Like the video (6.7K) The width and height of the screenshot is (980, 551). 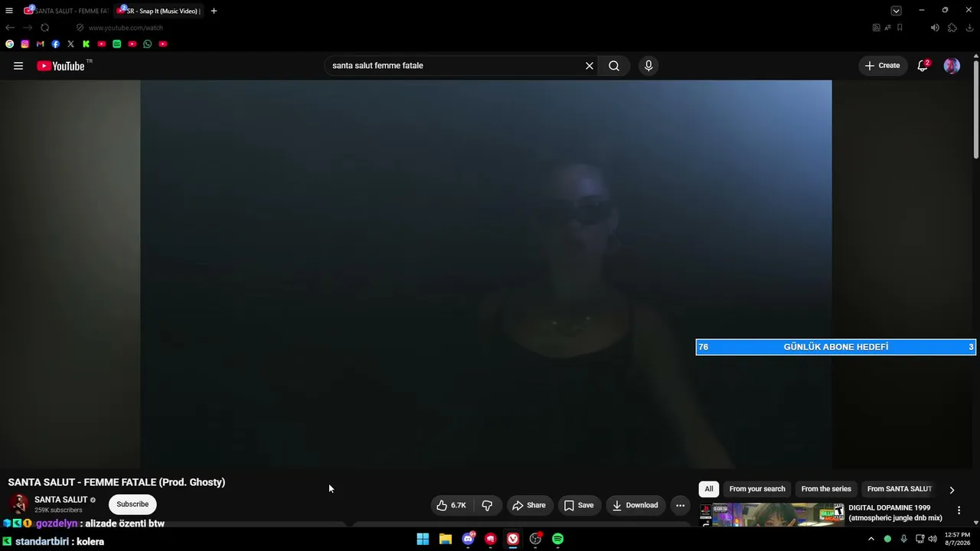[451, 505]
